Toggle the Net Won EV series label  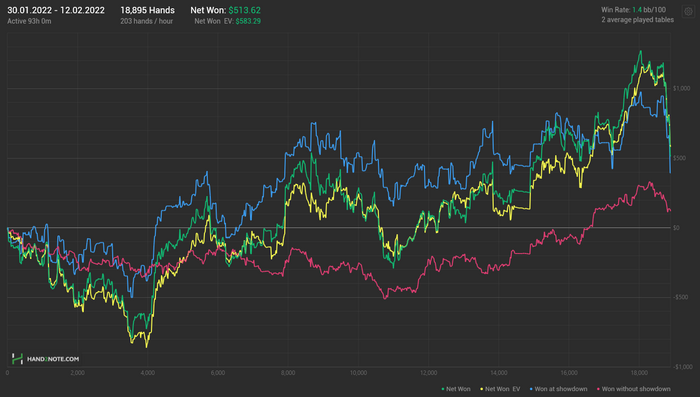pos(503,389)
